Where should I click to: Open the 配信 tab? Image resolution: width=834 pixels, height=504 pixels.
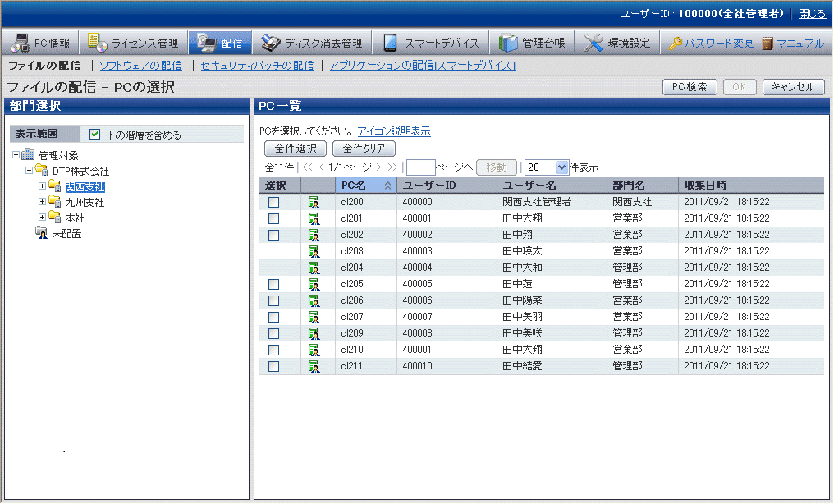(221, 43)
